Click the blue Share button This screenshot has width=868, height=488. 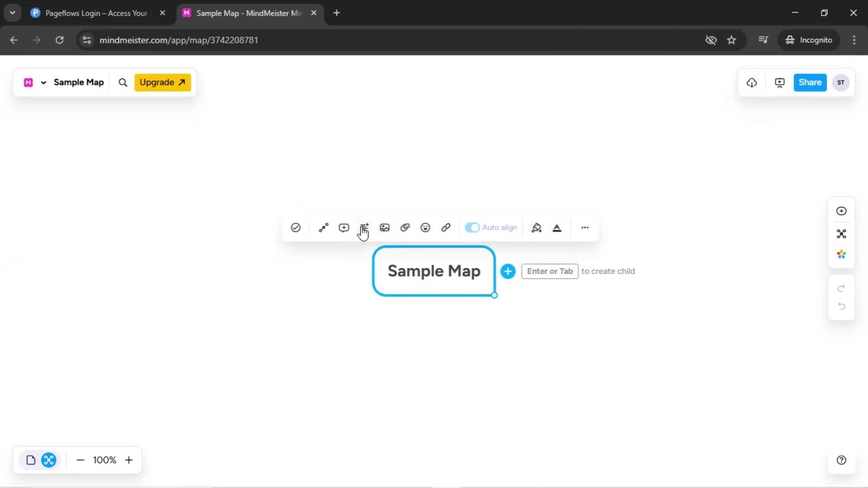tap(810, 82)
